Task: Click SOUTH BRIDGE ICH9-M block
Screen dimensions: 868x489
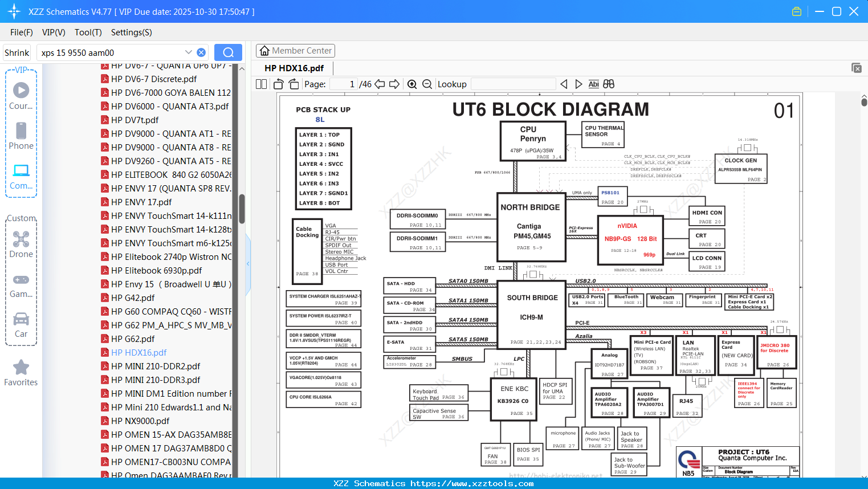Action: point(532,314)
